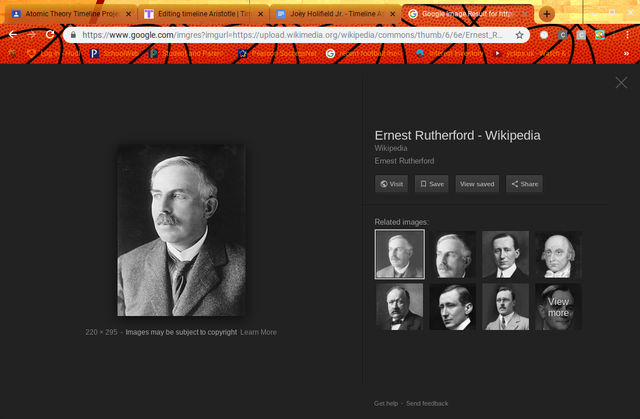Open the Chrome three-dot menu
This screenshot has height=419, width=640.
[627, 35]
